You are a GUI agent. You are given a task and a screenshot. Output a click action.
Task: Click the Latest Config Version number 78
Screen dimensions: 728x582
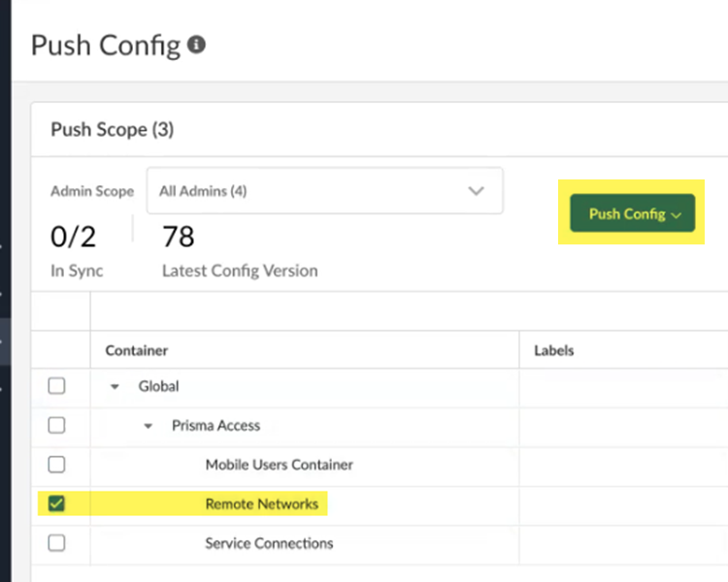pyautogui.click(x=179, y=237)
